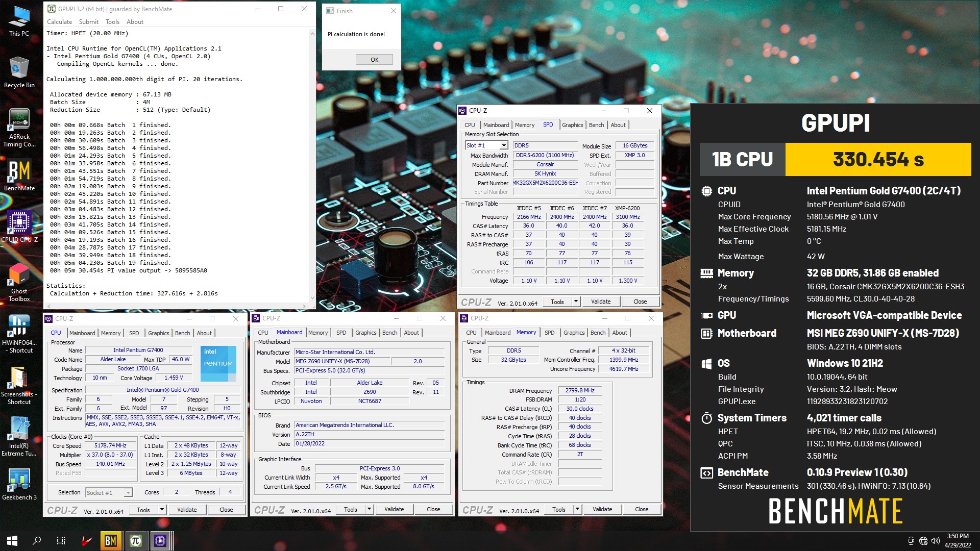Select SPD tab in Memory window
Screen dimensions: 980x551
point(549,333)
